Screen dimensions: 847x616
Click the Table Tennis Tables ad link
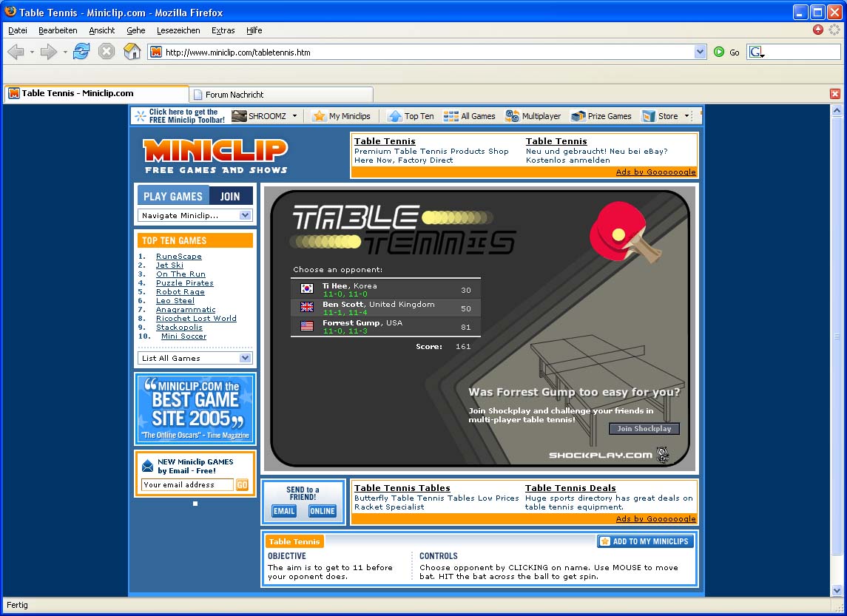[x=402, y=488]
